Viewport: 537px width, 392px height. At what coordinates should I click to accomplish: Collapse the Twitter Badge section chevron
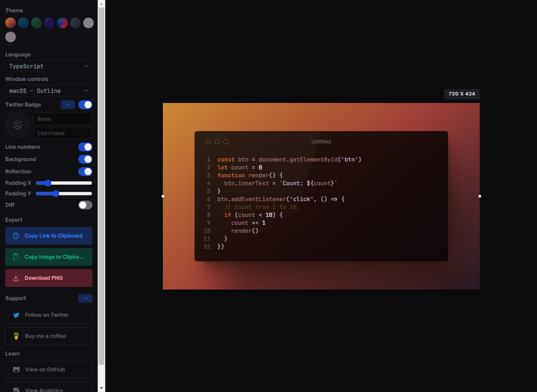click(68, 105)
